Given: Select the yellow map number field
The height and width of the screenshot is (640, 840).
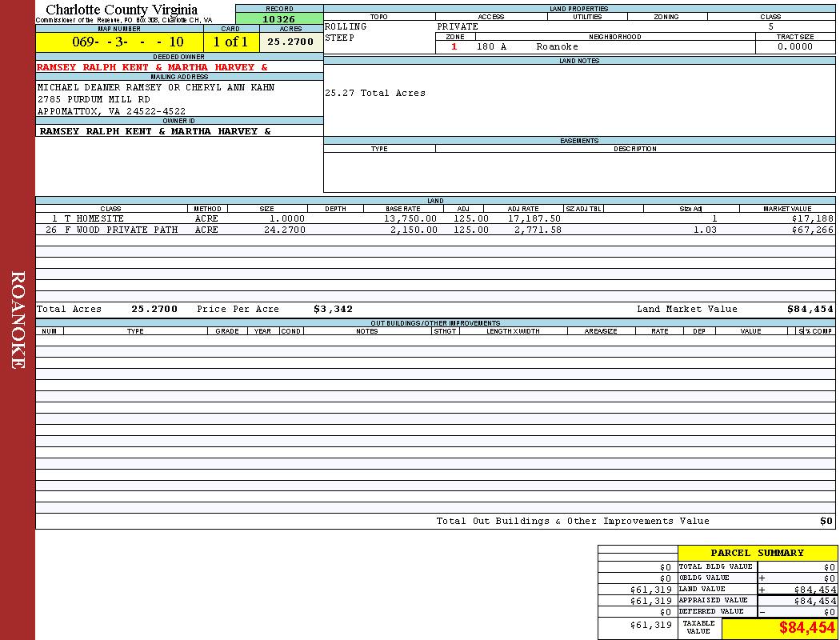Looking at the screenshot, I should (x=119, y=42).
